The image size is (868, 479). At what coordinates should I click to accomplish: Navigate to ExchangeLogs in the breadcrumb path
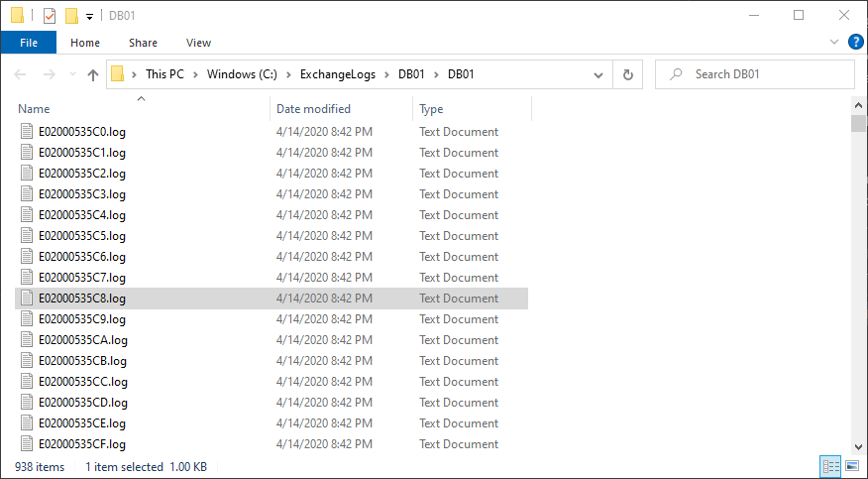click(338, 74)
